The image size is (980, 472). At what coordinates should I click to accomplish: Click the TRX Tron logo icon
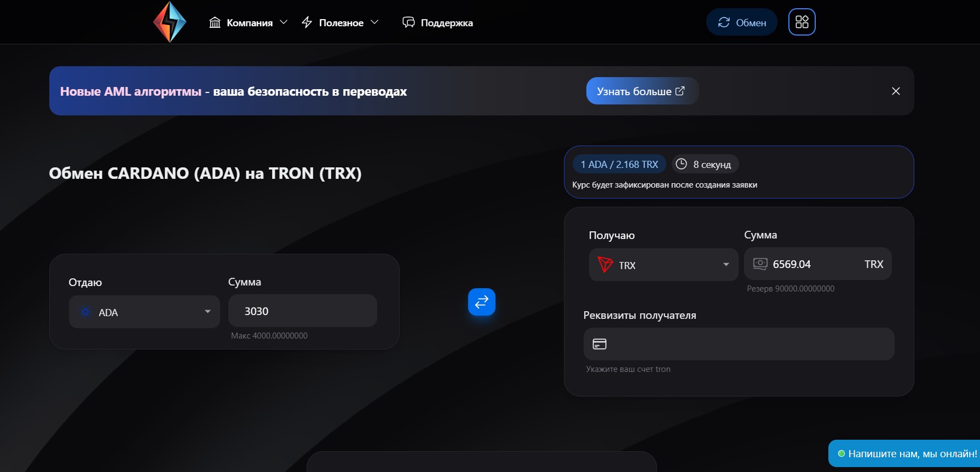tap(605, 265)
